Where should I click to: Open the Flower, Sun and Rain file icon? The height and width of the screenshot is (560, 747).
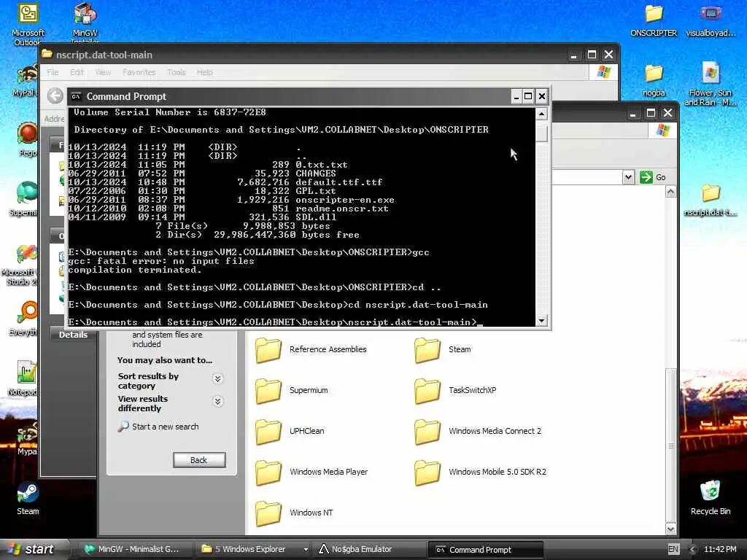(711, 84)
